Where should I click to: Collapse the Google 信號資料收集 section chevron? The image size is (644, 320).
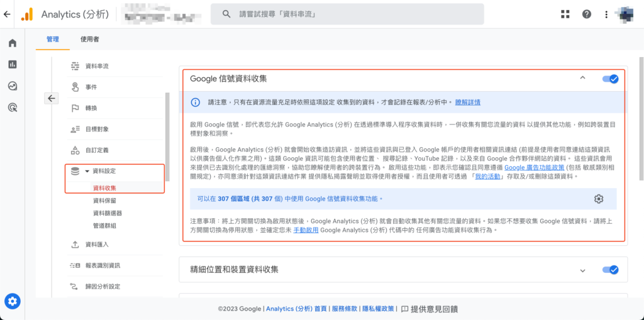582,77
